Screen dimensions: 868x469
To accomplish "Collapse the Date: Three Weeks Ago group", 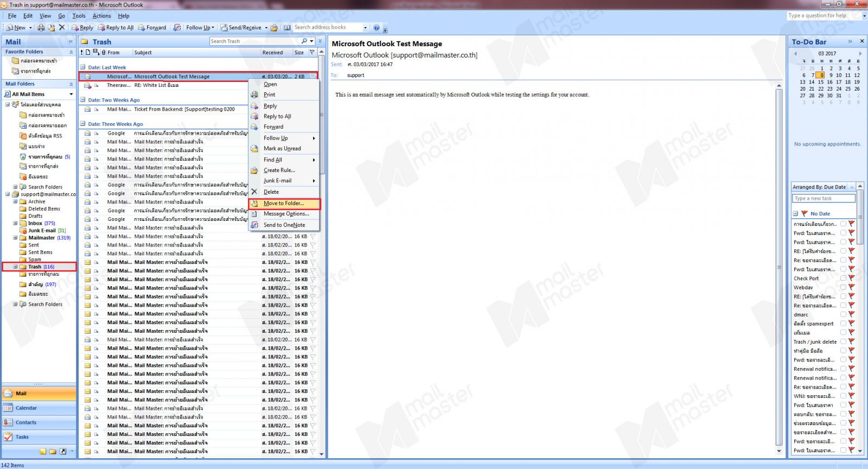I will 83,124.
